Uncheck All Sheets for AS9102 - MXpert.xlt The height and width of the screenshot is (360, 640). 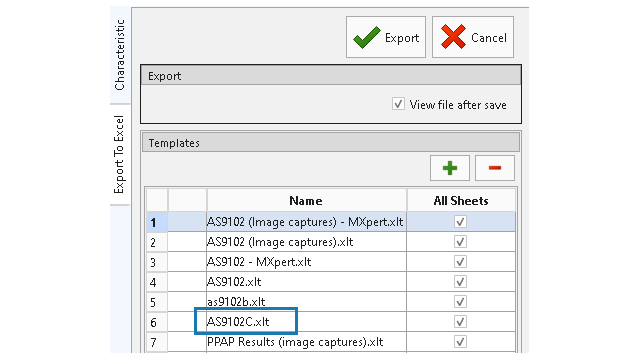pyautogui.click(x=460, y=262)
